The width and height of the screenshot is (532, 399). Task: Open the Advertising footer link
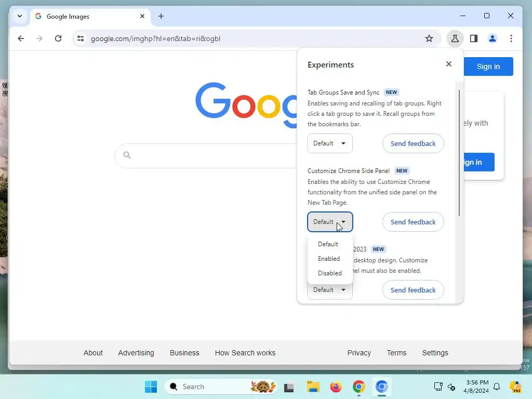point(136,353)
